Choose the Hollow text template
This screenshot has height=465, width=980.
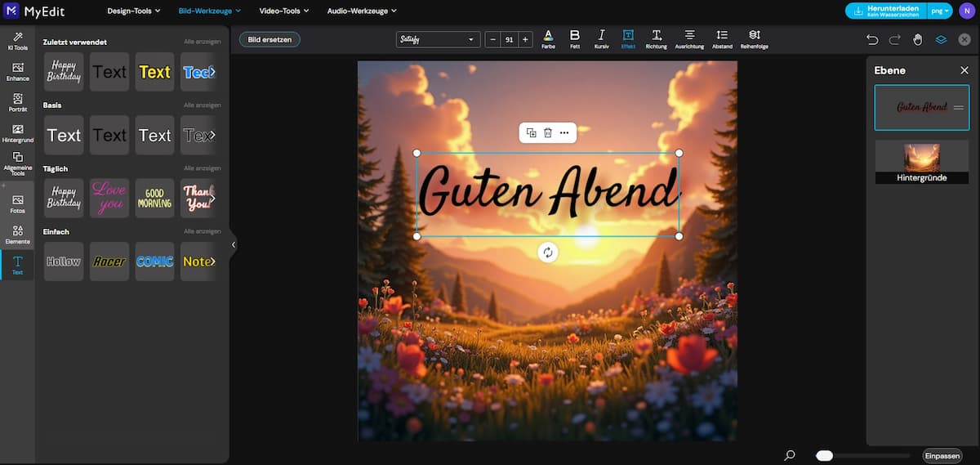[64, 262]
